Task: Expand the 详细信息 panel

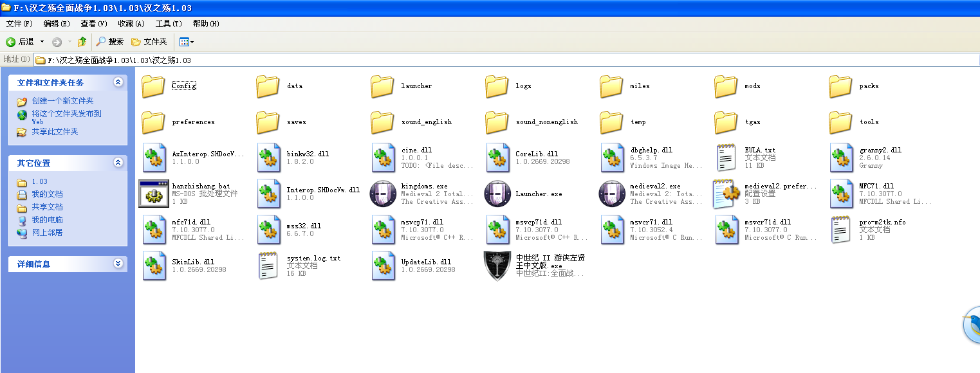Action: coord(118,264)
